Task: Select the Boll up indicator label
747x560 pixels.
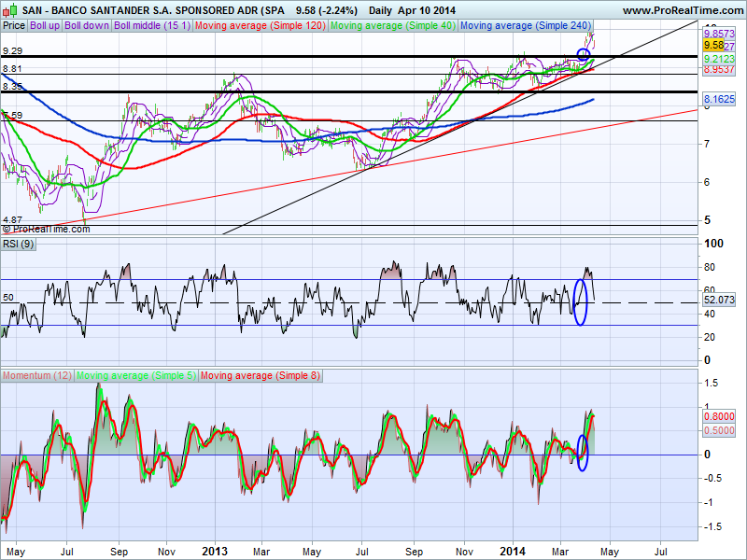Action: click(45, 26)
